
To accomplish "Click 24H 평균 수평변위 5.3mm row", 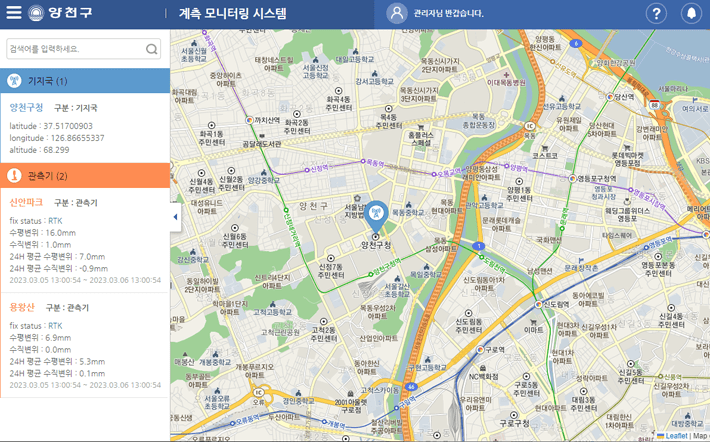I will pos(57,362).
